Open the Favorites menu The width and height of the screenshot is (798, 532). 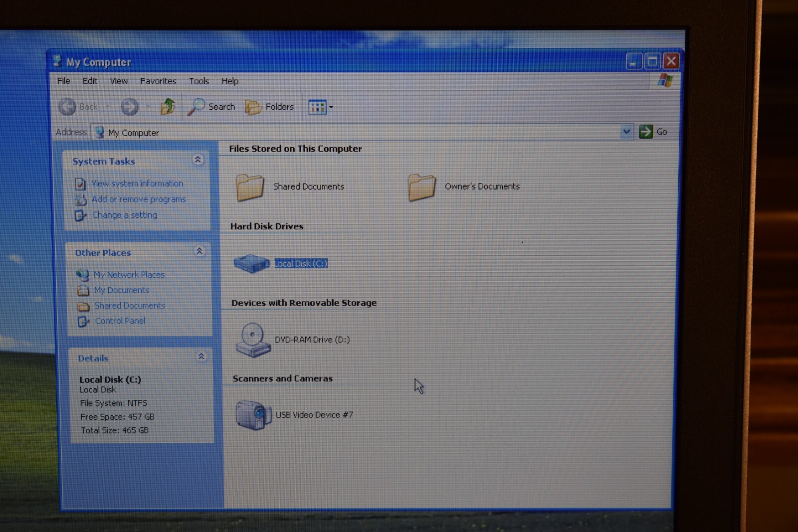click(x=158, y=81)
